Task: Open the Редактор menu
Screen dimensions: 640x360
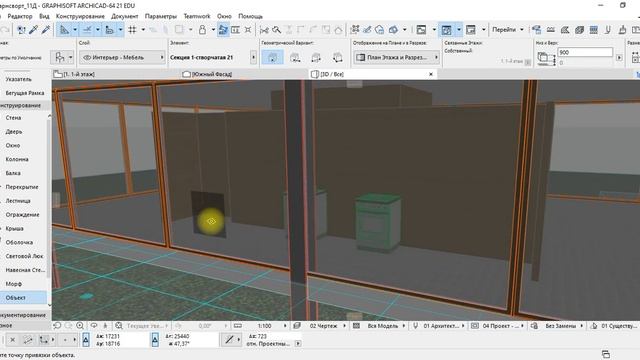Action: tap(20, 16)
